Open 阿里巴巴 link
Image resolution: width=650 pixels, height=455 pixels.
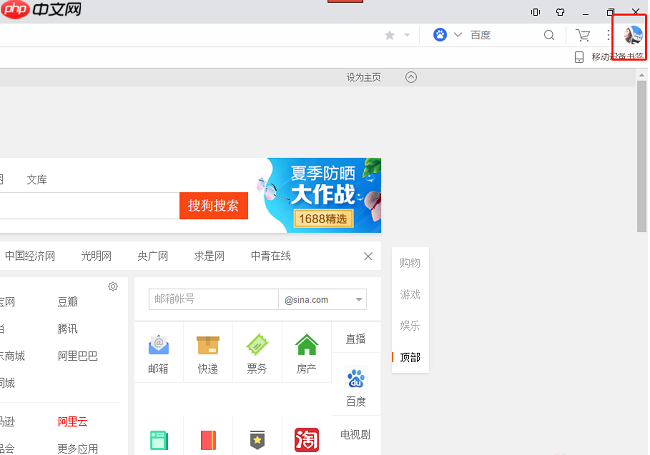[x=78, y=356]
